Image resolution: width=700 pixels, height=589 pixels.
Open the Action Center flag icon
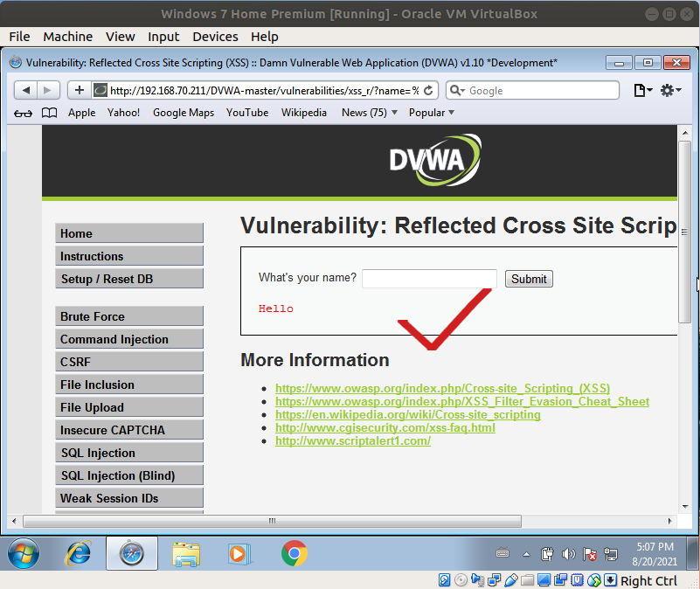(590, 554)
